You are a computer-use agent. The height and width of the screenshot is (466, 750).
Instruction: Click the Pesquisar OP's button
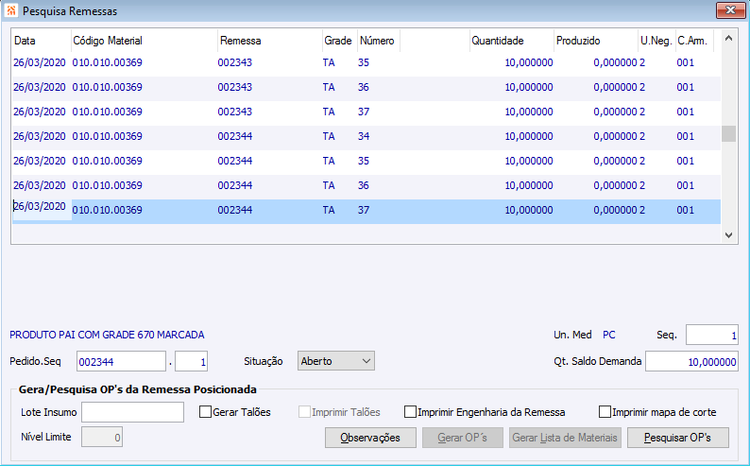point(678,438)
